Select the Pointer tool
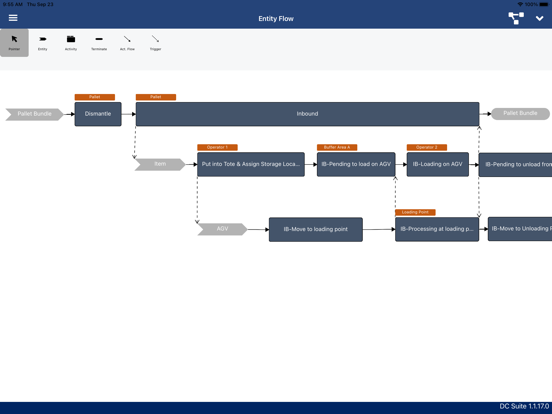The width and height of the screenshot is (552, 414). [14, 43]
